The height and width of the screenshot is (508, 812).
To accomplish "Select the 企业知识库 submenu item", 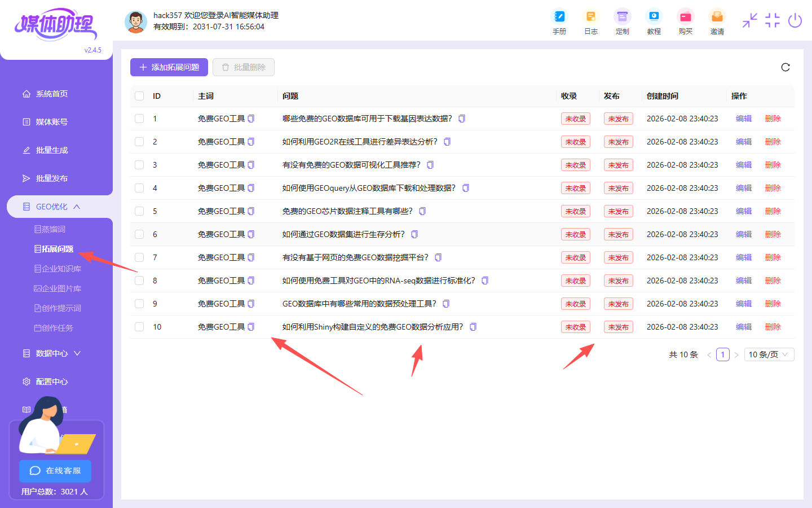I will (58, 269).
